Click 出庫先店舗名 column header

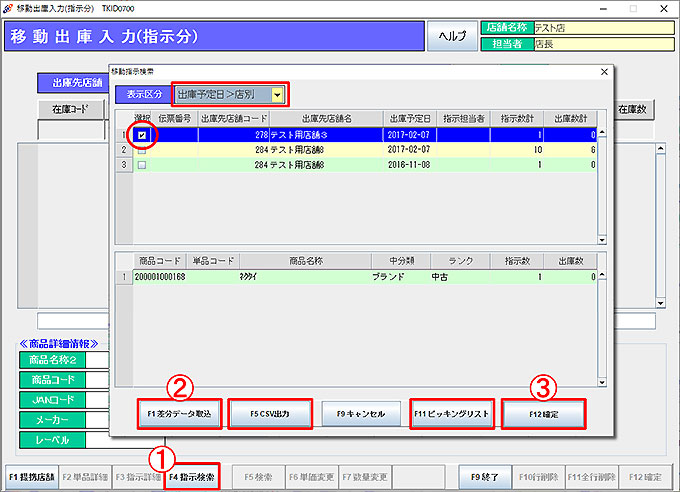[327, 119]
